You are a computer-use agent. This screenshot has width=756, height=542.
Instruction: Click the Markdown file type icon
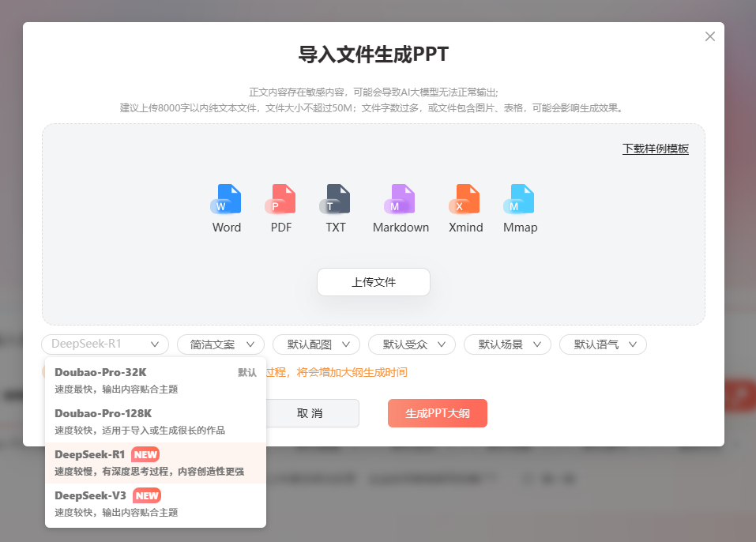click(x=400, y=198)
